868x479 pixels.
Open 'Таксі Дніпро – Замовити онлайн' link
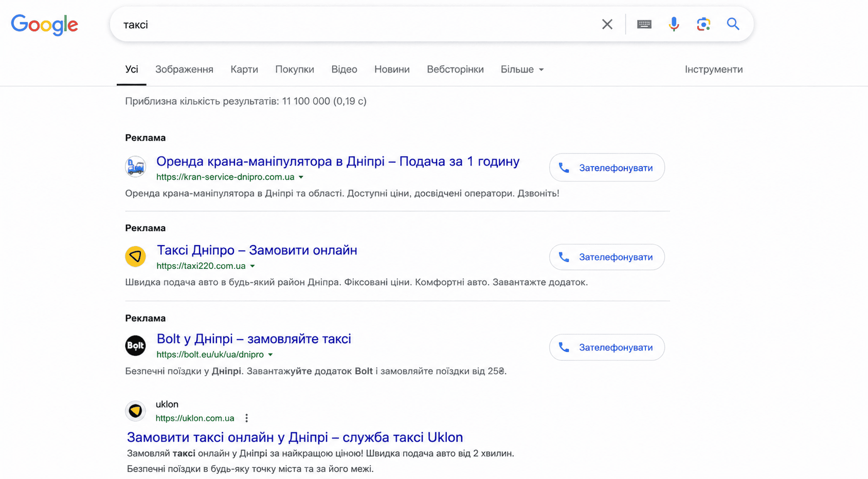pyautogui.click(x=257, y=250)
